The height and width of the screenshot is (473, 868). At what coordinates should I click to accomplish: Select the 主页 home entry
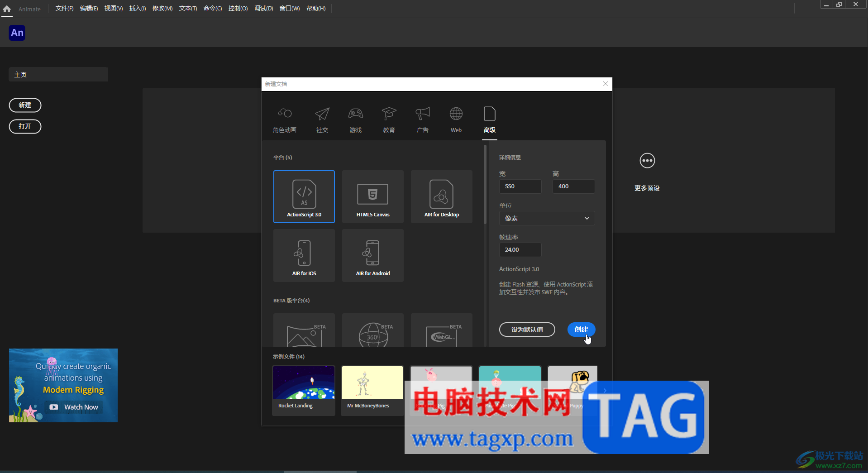(x=58, y=75)
